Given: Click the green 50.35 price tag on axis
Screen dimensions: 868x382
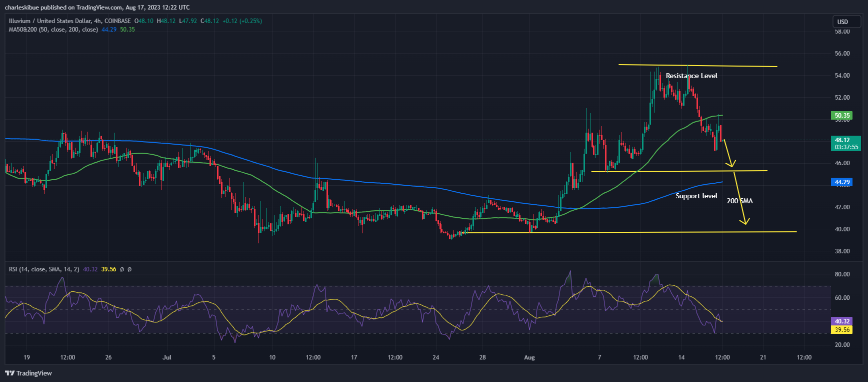Looking at the screenshot, I should click(x=842, y=116).
